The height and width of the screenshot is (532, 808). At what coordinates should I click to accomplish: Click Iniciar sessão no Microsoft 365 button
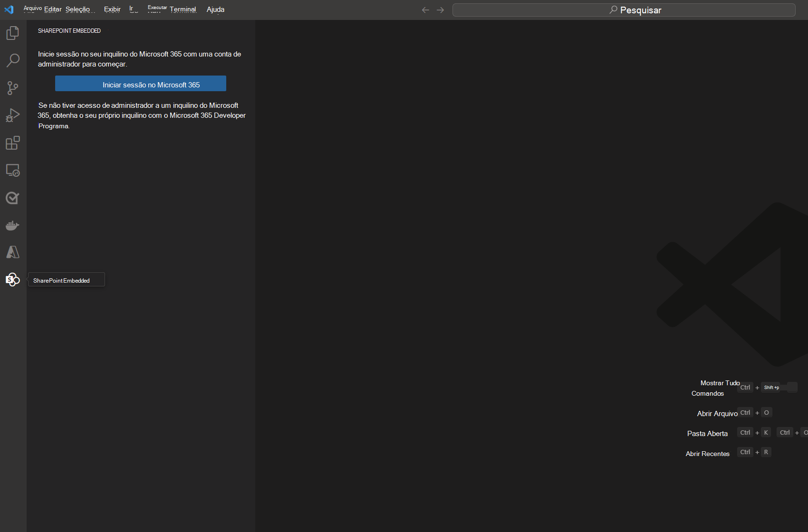141,84
